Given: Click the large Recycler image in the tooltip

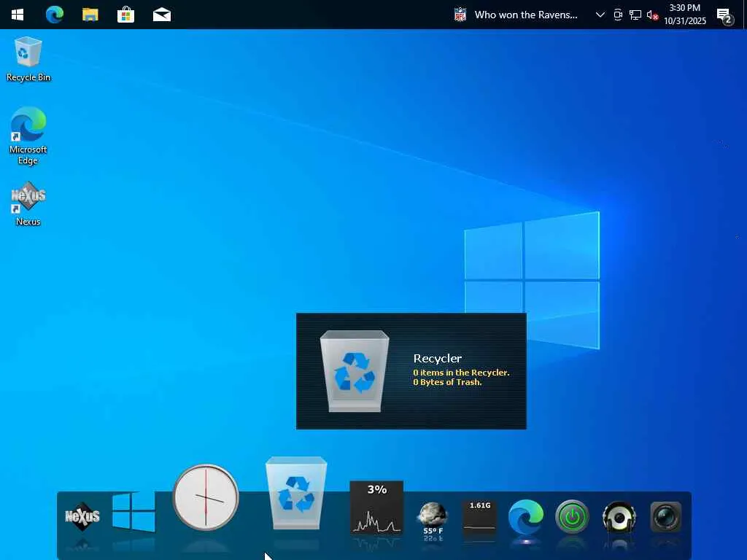Looking at the screenshot, I should (x=355, y=371).
